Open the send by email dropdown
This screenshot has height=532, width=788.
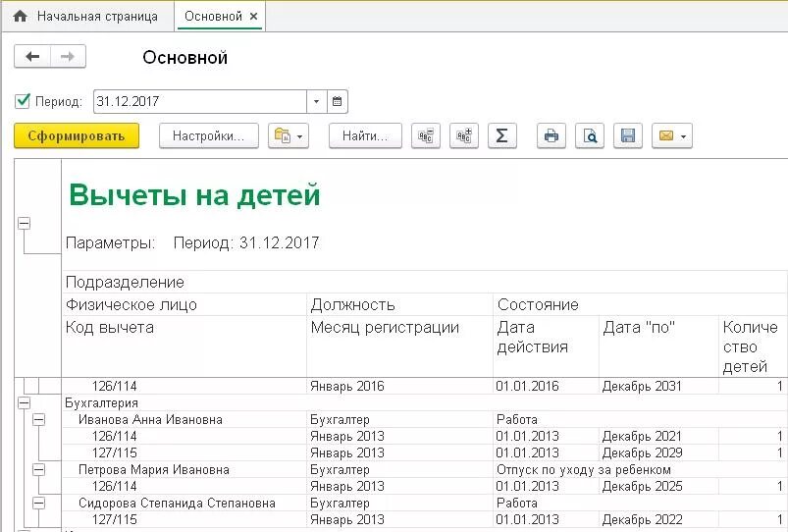(x=672, y=135)
